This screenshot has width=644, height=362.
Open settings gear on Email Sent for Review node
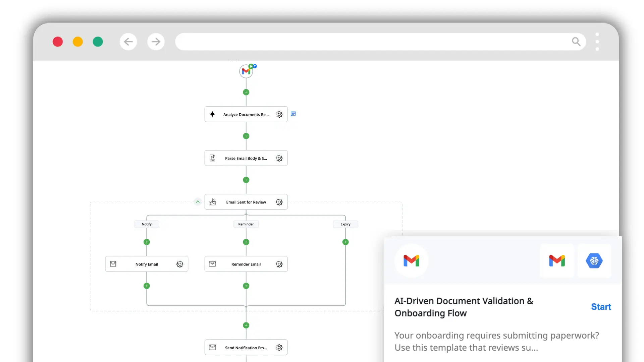[x=279, y=202]
